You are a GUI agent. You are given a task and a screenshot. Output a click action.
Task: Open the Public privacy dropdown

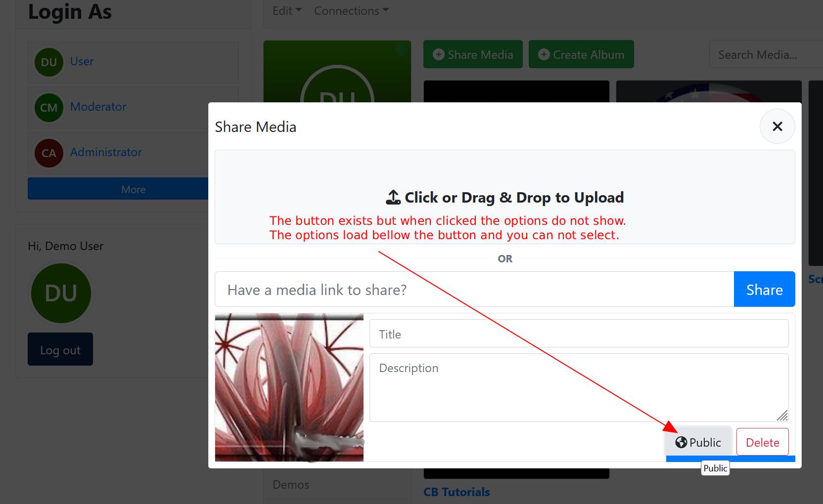click(698, 442)
